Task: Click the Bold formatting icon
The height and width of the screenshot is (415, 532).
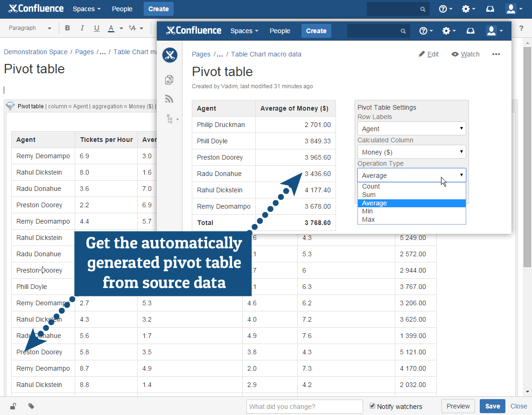Action: [x=68, y=28]
